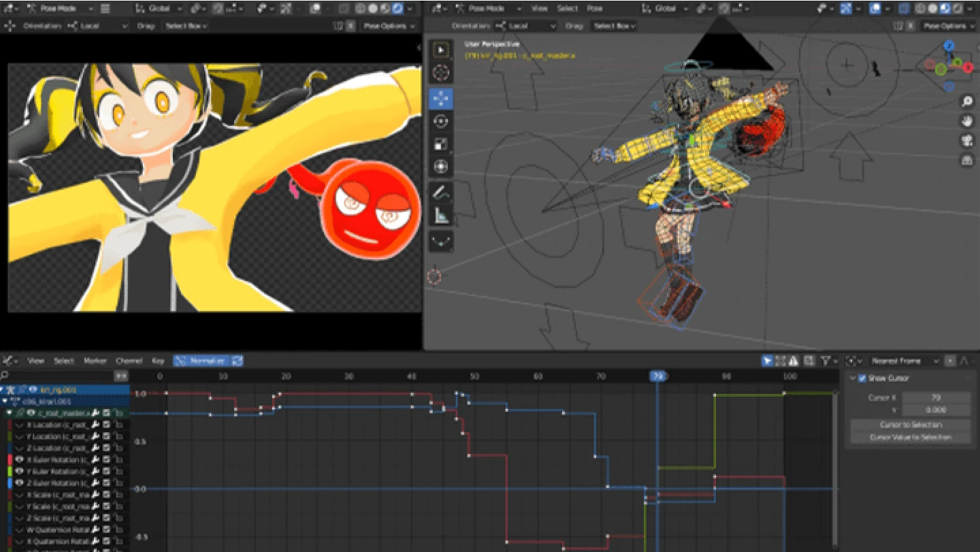Open Select menu in the right 3D viewport
980x552 pixels.
coord(567,9)
